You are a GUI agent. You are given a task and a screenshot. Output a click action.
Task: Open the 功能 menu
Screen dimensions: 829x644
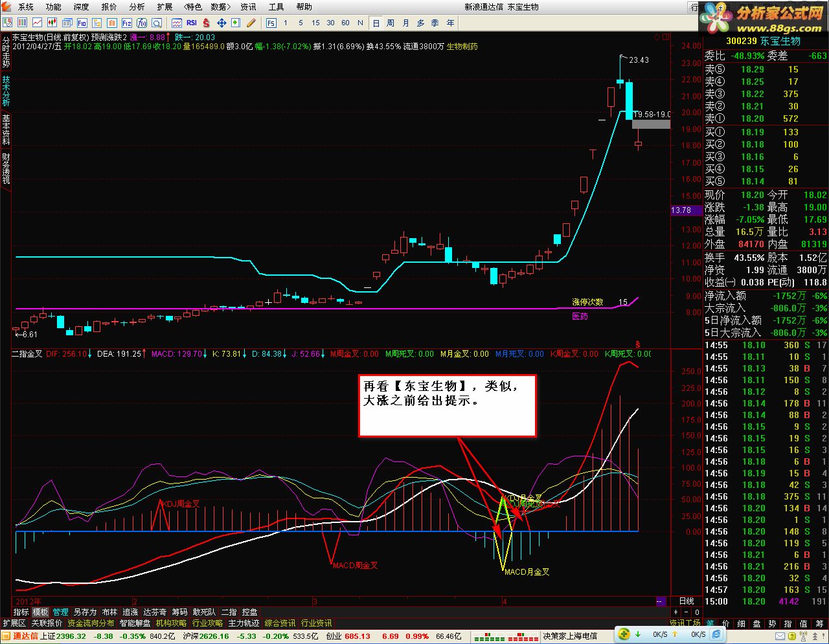click(54, 7)
